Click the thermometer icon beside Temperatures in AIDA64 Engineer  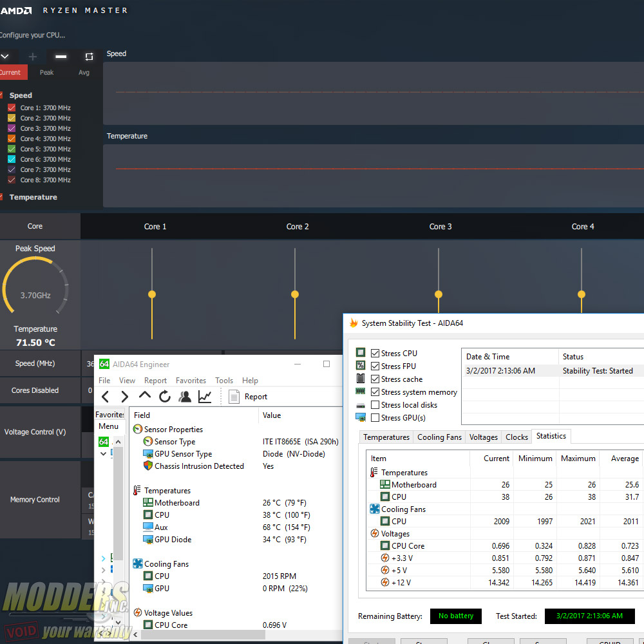pos(137,490)
